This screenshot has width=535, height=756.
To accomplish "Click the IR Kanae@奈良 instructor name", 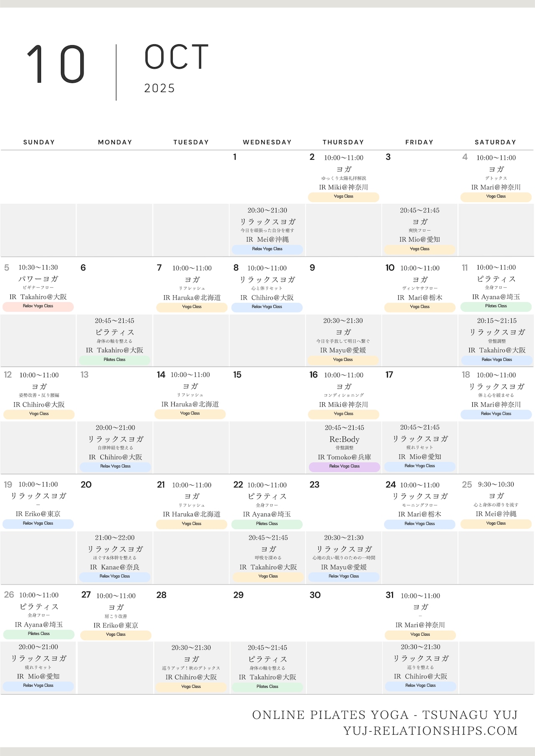I will [115, 567].
